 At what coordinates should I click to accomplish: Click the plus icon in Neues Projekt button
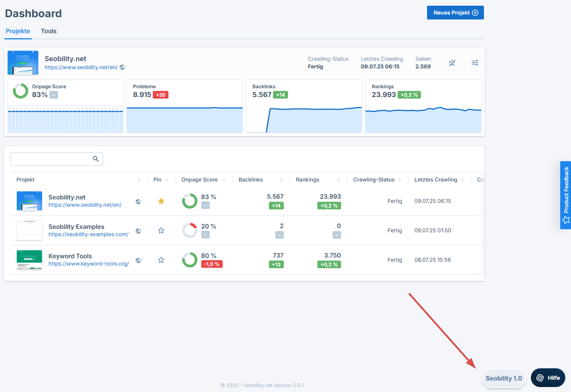[475, 13]
